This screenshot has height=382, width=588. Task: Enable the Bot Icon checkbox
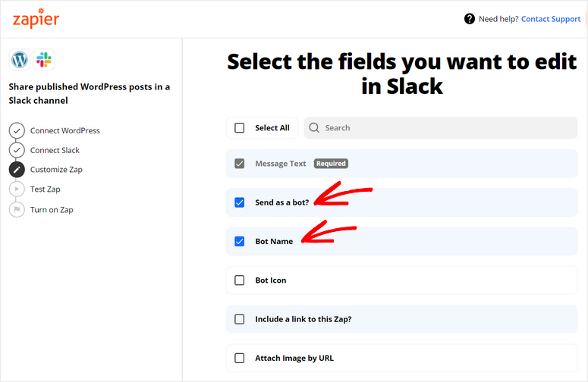[240, 280]
